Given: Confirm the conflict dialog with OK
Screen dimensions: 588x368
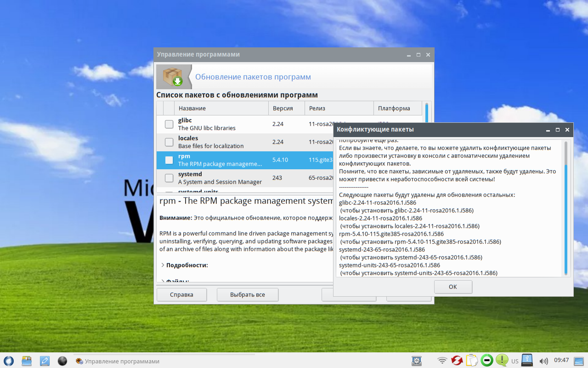Looking at the screenshot, I should click(453, 287).
